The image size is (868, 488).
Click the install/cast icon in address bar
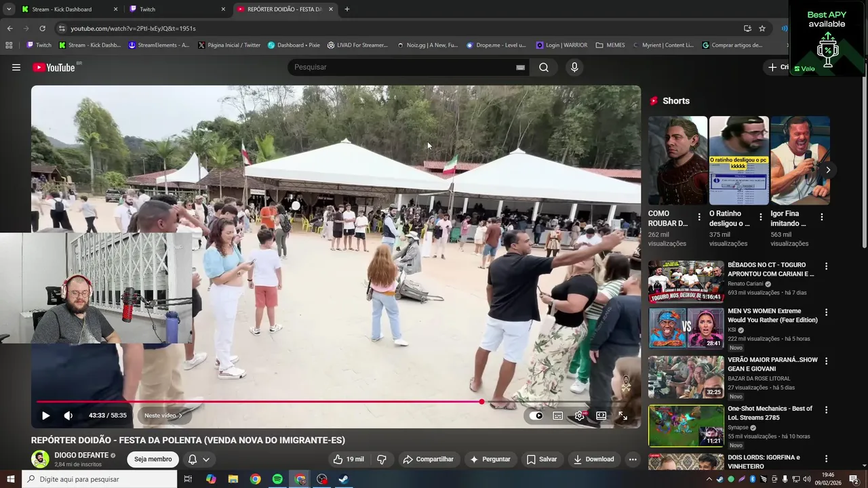point(747,28)
